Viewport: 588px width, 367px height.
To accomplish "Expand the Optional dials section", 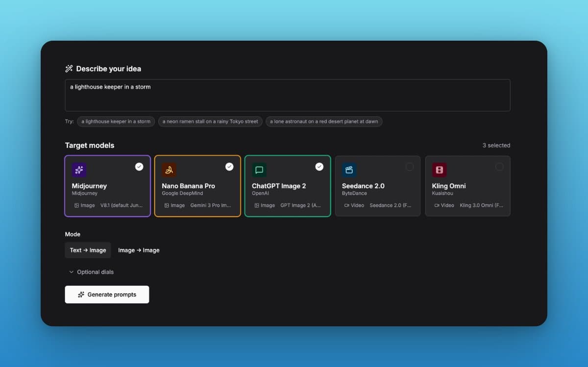I will click(91, 272).
